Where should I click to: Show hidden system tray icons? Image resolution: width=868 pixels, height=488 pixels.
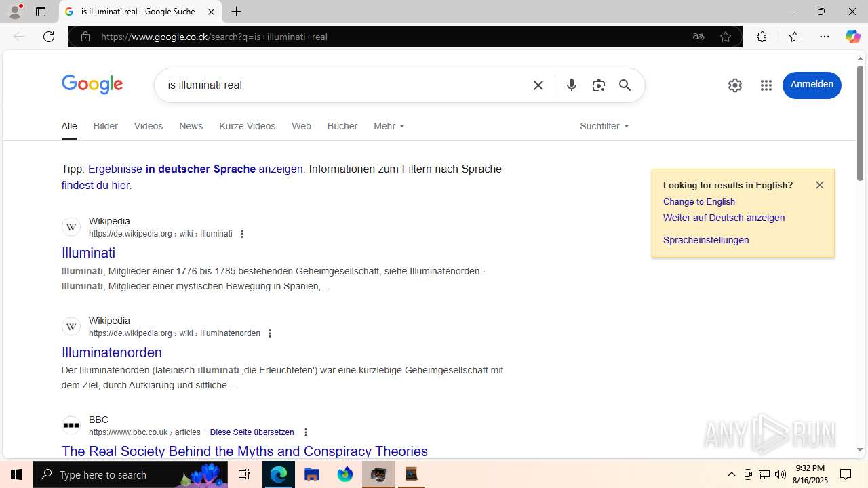pyautogui.click(x=732, y=474)
